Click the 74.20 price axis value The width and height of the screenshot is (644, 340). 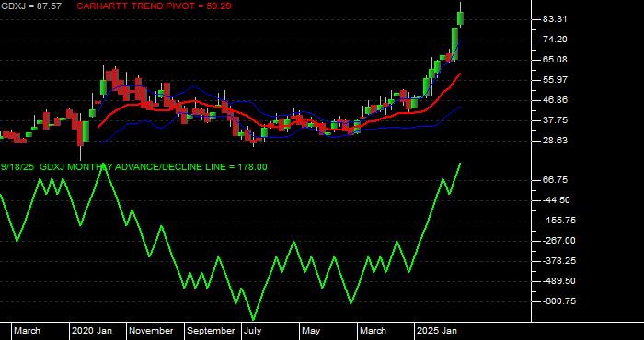point(554,40)
